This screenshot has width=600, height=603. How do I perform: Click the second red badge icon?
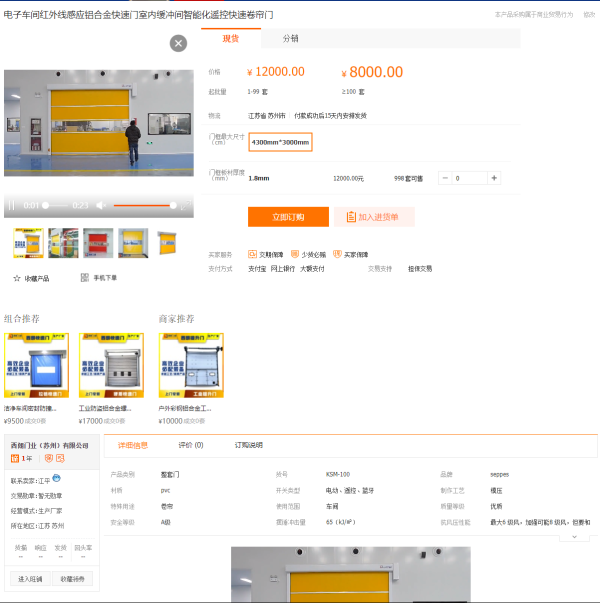click(60, 458)
